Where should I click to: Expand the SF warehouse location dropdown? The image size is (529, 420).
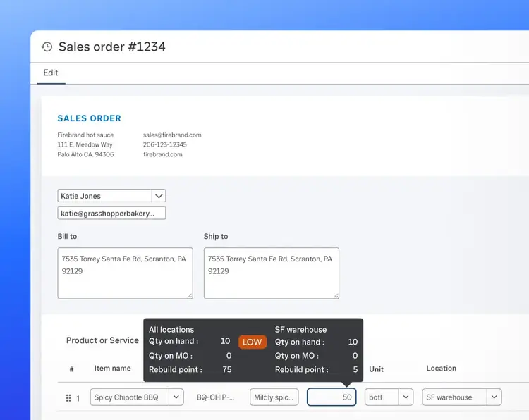point(494,397)
